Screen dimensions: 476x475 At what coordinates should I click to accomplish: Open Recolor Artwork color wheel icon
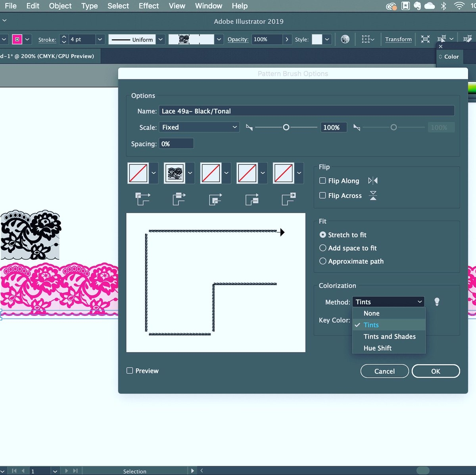click(345, 39)
